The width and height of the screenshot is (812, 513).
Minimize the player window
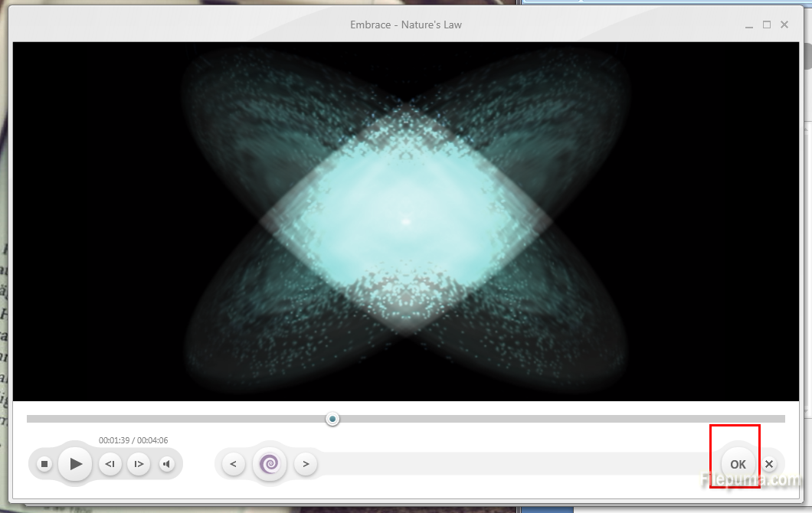(x=748, y=25)
